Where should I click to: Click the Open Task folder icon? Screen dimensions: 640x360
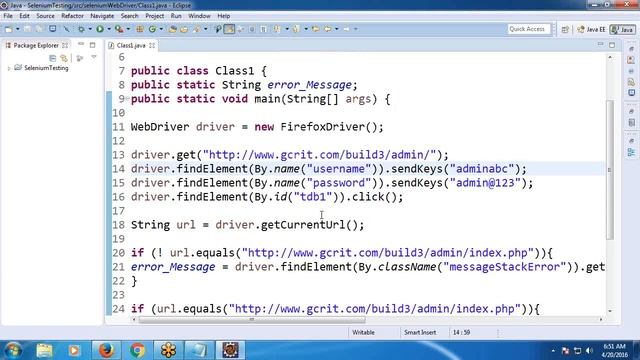pos(184,29)
